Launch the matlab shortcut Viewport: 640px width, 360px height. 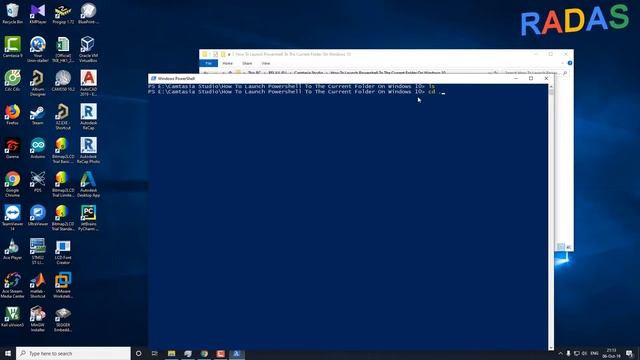(38, 285)
